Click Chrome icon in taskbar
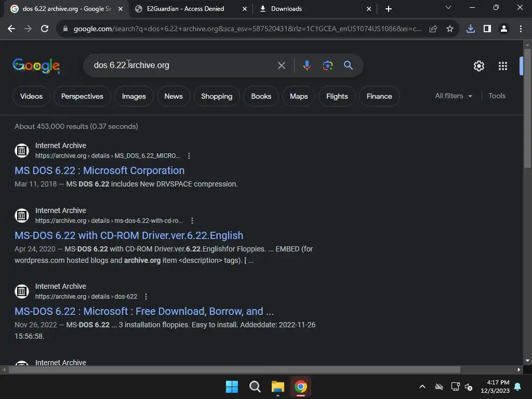 click(x=301, y=387)
